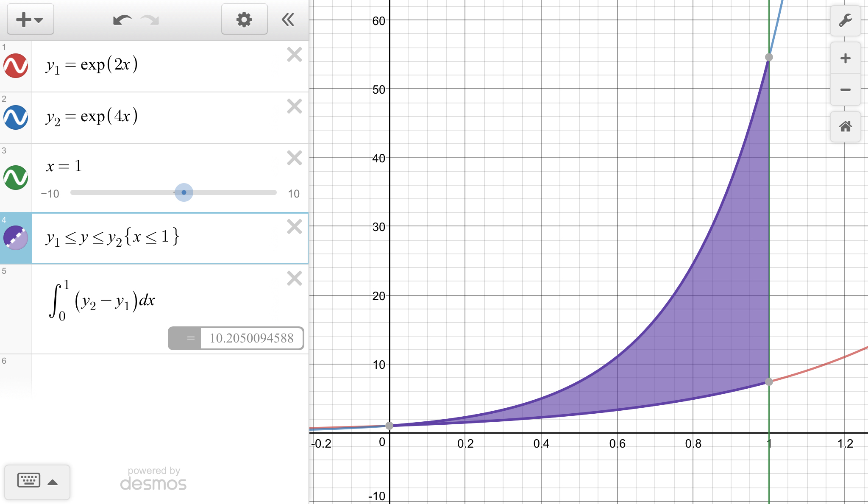Open the graph settings wrench menu
This screenshot has height=504, width=868.
pos(845,21)
